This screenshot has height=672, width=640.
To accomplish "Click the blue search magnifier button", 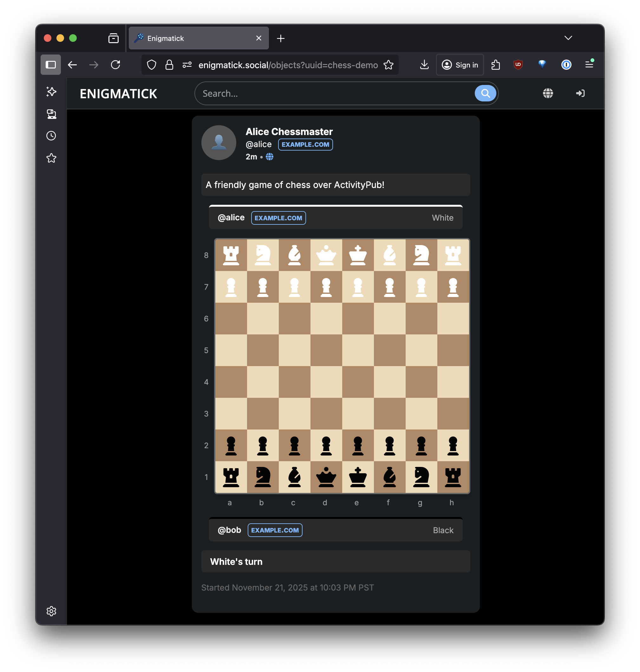I will 485,93.
